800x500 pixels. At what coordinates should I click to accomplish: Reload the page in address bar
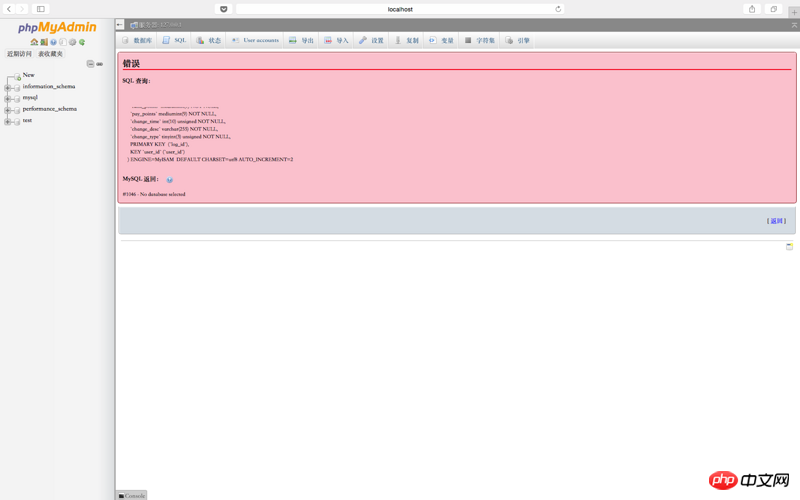coord(558,9)
